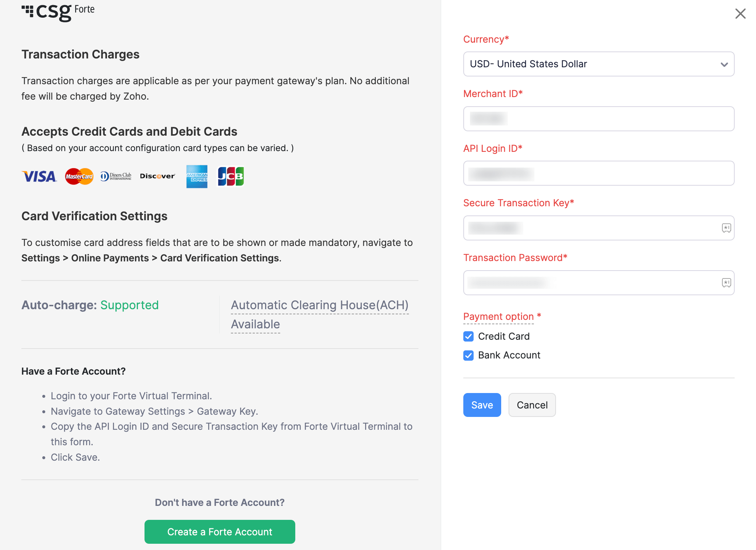756x550 pixels.
Task: Uncheck the Credit Card payment option
Action: click(468, 336)
